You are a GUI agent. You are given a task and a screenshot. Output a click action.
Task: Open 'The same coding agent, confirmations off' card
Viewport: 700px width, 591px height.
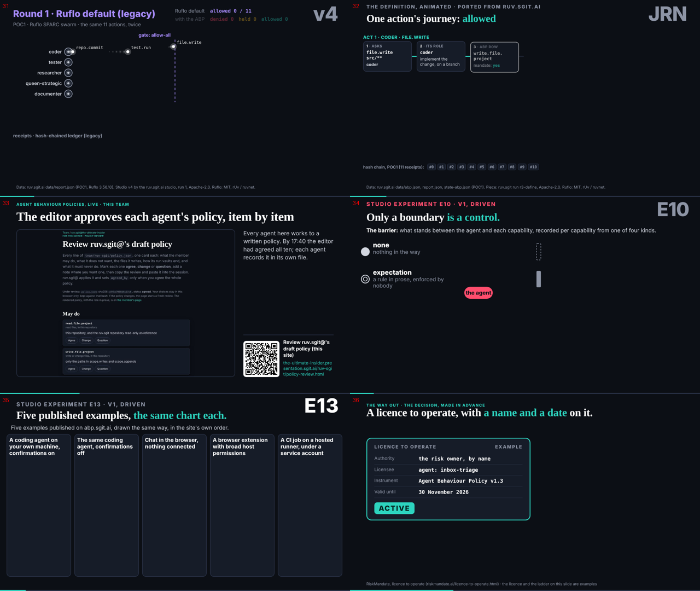pos(107,505)
